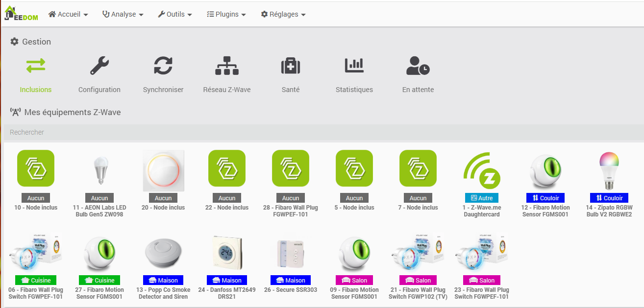Open the Réglages dropdown menu
This screenshot has height=308, width=644.
(283, 15)
